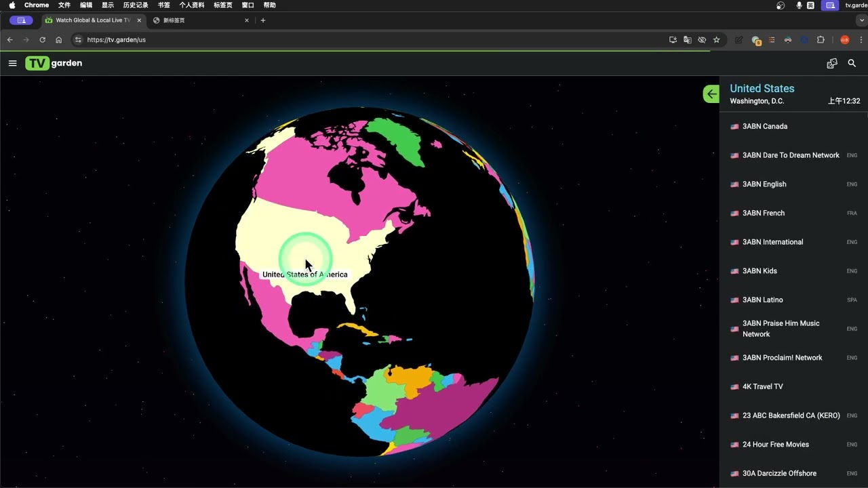Click the purple screen-share button in tab strip
Image resolution: width=868 pixels, height=488 pixels.
click(21, 20)
